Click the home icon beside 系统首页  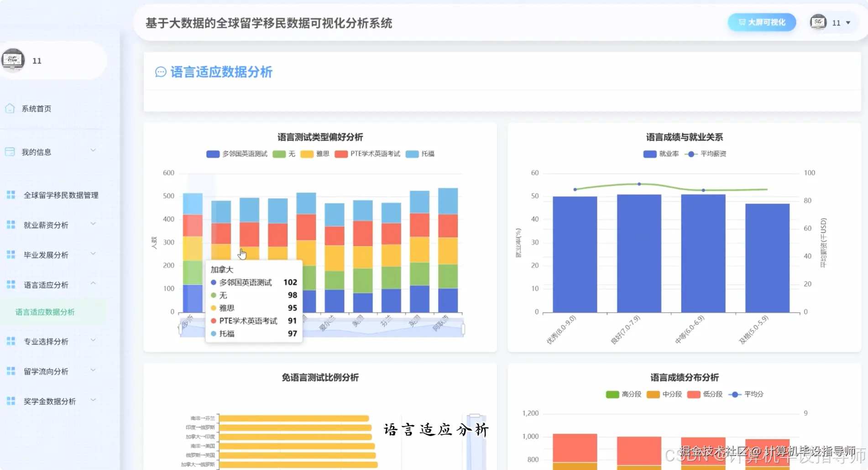(x=10, y=108)
